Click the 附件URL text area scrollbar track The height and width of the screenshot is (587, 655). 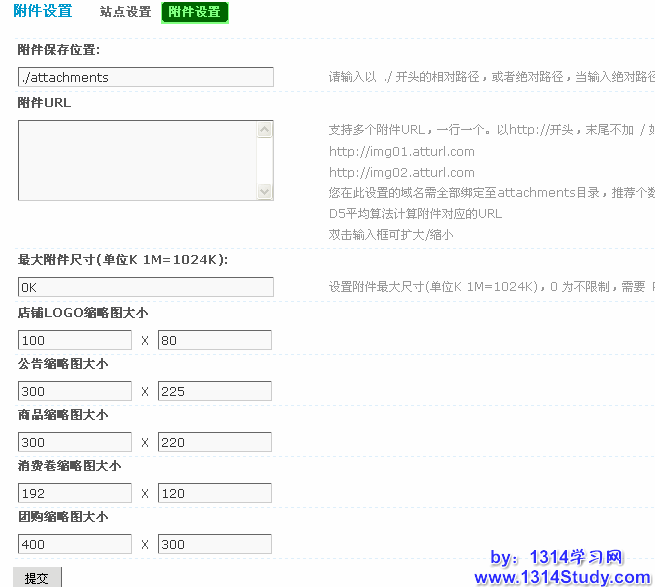pos(265,160)
